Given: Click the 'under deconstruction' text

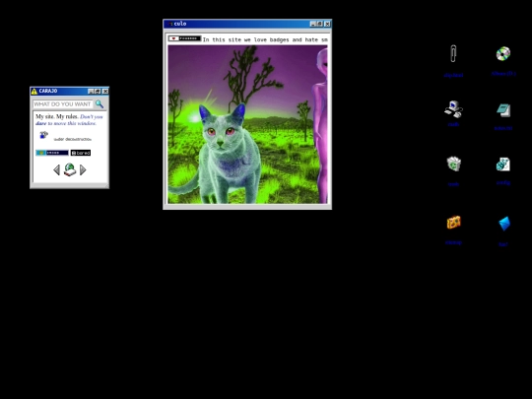Looking at the screenshot, I should point(73,139).
